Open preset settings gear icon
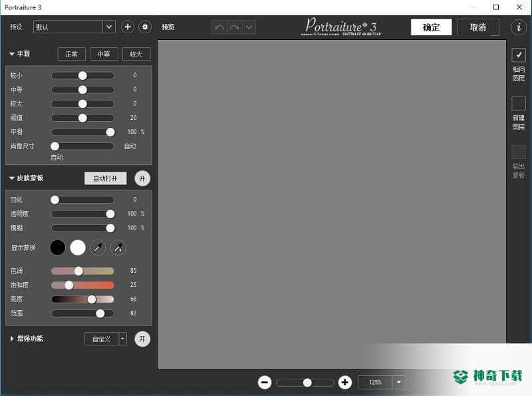 pos(145,27)
